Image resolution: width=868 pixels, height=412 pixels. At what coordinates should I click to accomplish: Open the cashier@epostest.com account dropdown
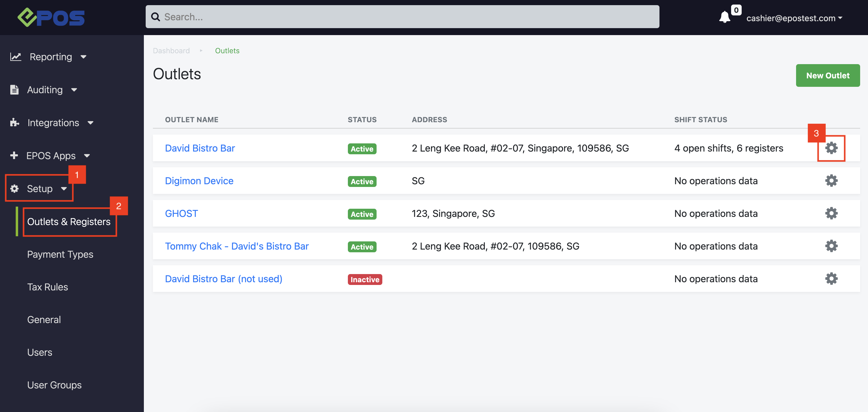click(794, 18)
